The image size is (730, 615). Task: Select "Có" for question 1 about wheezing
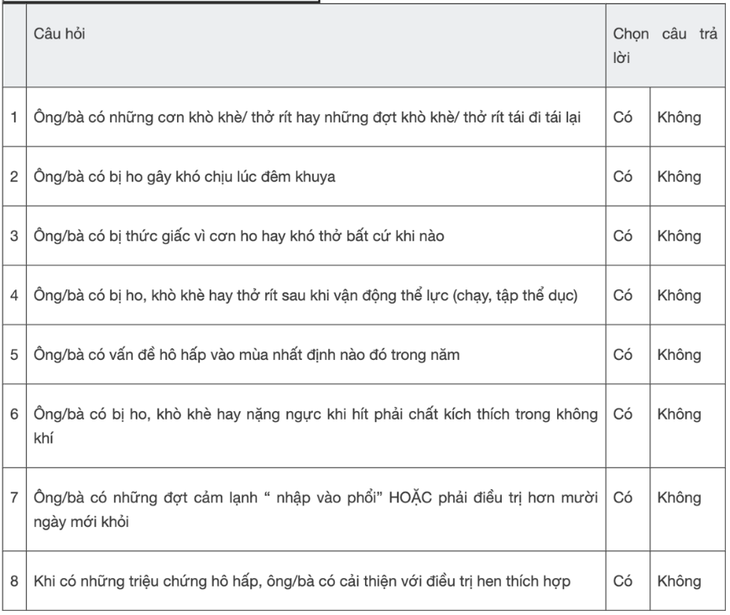pos(622,117)
